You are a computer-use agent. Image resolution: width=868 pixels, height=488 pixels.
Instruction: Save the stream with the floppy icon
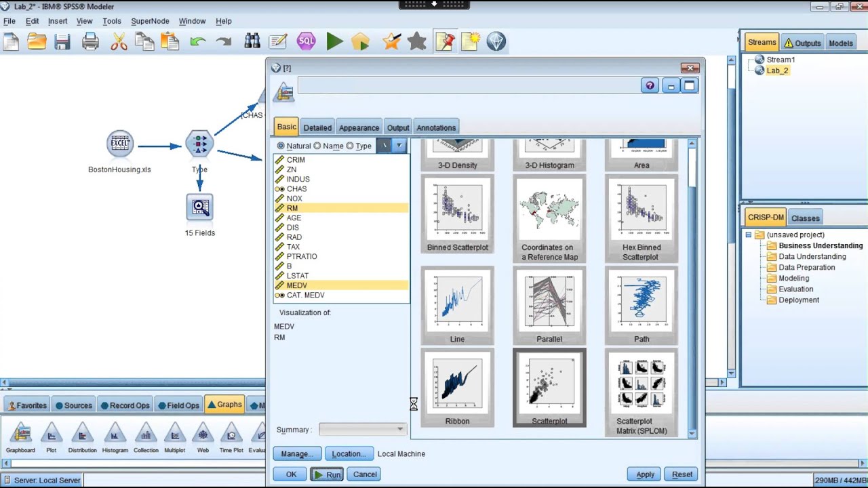(62, 42)
